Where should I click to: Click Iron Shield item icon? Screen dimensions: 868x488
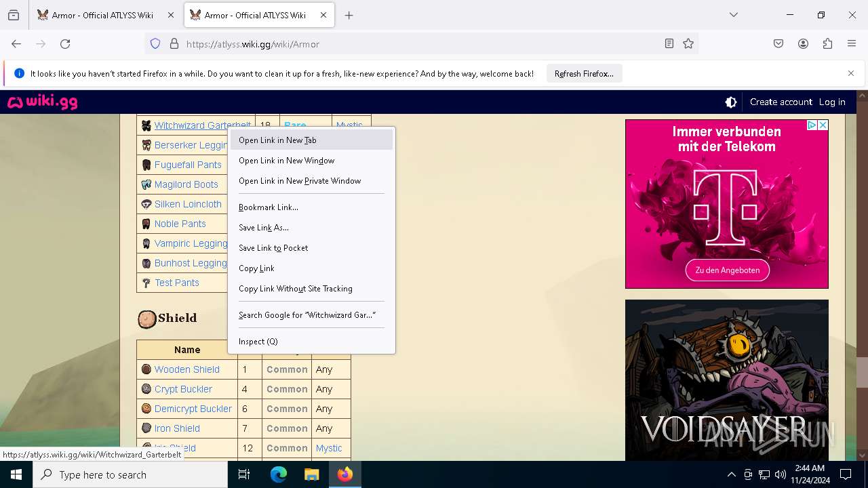click(146, 428)
